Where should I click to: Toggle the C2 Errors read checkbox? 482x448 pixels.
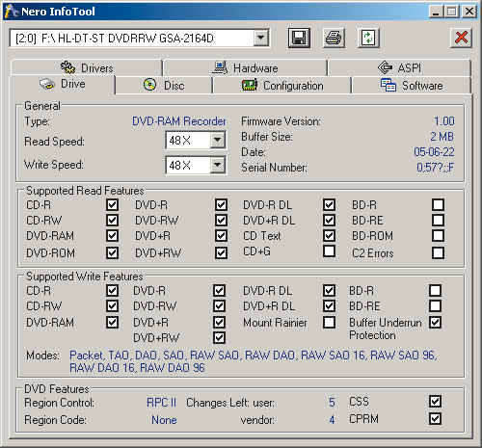click(439, 252)
